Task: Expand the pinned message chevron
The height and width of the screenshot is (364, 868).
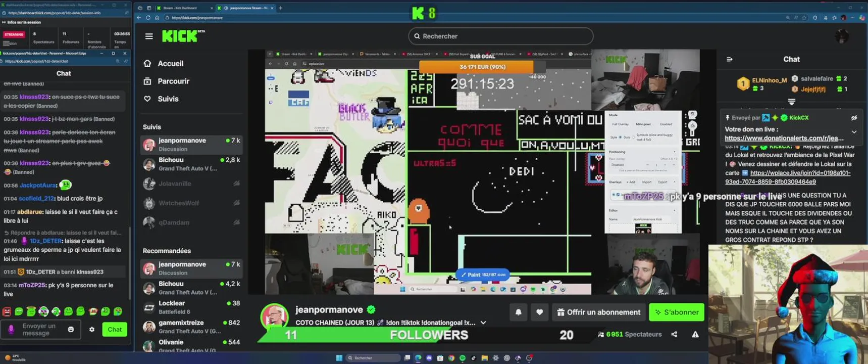Action: click(x=854, y=132)
